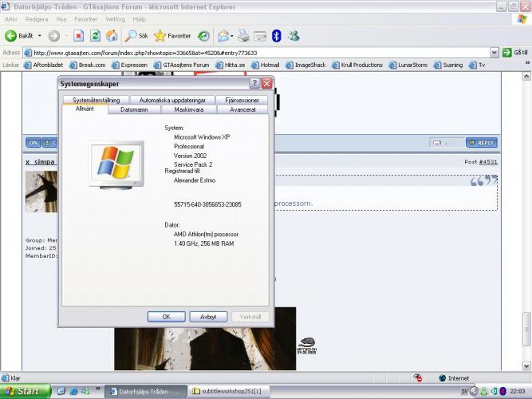Screen dimensions: 532x399
Task: Open the LunarStorm links bar shortcut
Action: tap(408, 65)
